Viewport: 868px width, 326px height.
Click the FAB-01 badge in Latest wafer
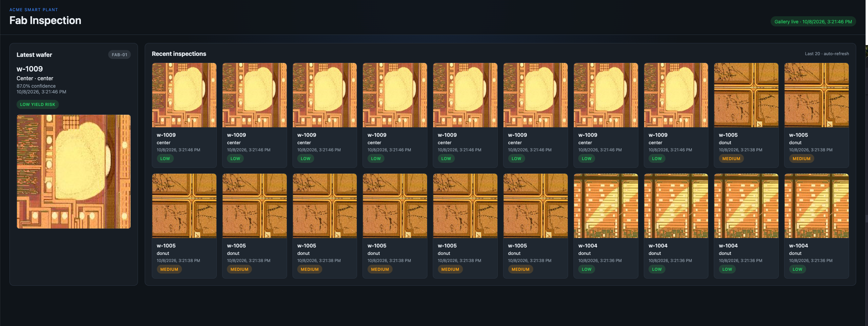click(x=119, y=55)
